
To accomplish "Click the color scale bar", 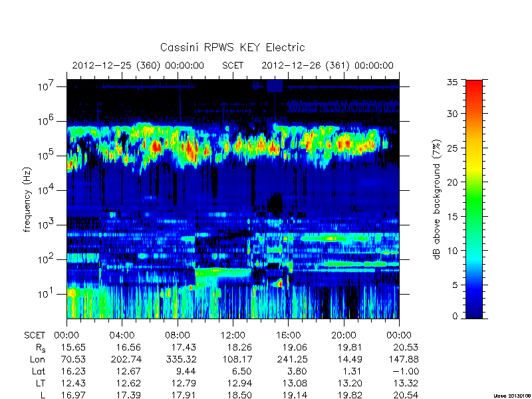I will [474, 199].
